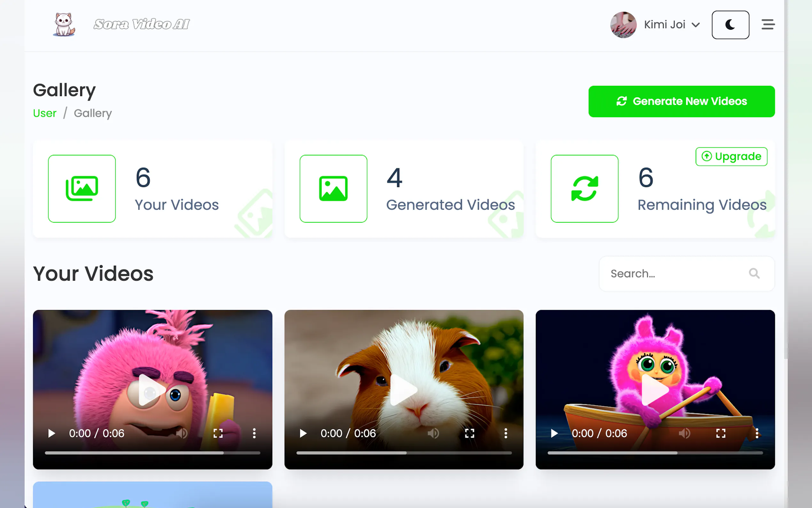Viewport: 812px width, 508px height.
Task: Mute the guinea pig video
Action: [x=433, y=433]
